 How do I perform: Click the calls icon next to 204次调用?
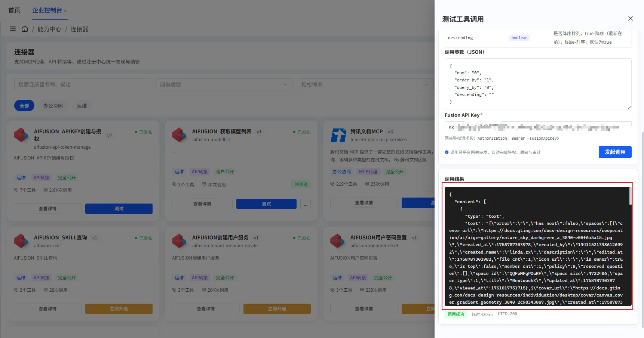204,290
